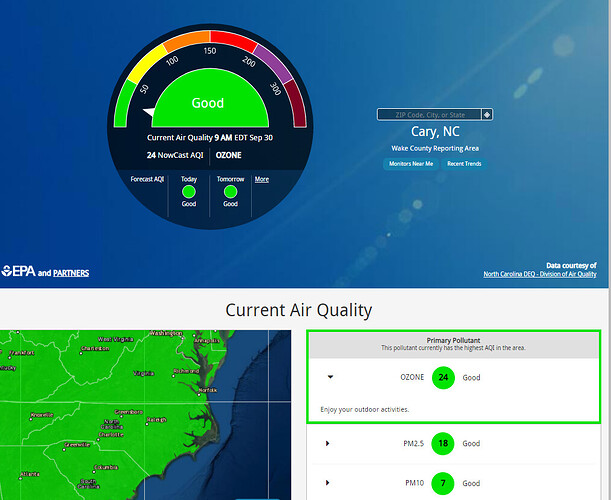Click the Primary Pollutant header
The height and width of the screenshot is (500, 611).
coord(453,340)
